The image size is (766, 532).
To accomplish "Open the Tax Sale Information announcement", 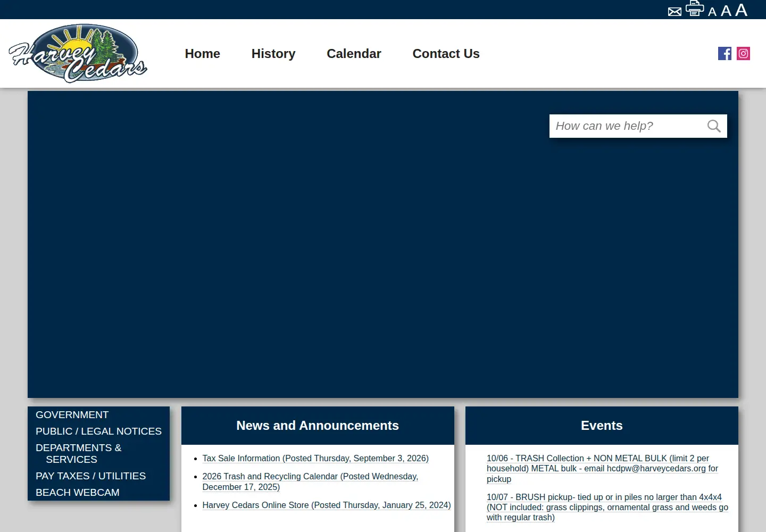I will tap(315, 459).
